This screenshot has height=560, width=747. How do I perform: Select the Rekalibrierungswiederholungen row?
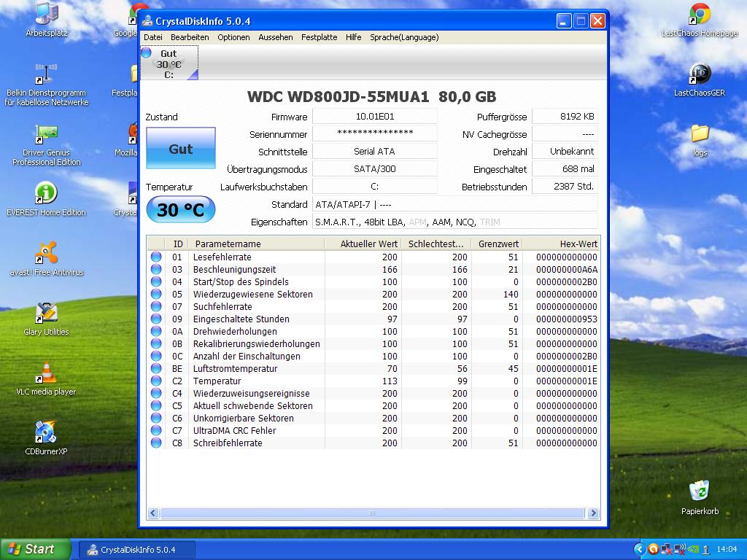pos(373,344)
